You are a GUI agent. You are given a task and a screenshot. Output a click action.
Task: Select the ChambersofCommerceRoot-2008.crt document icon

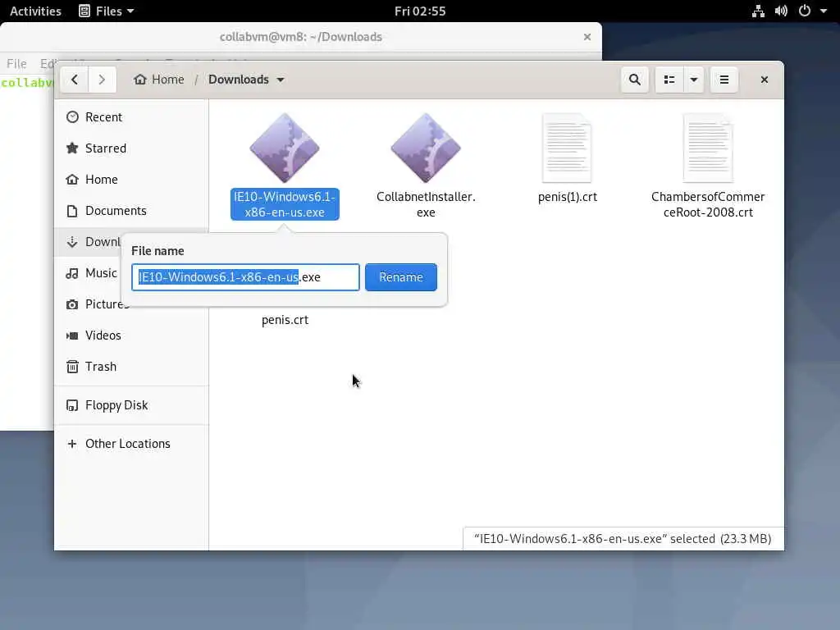coord(708,148)
